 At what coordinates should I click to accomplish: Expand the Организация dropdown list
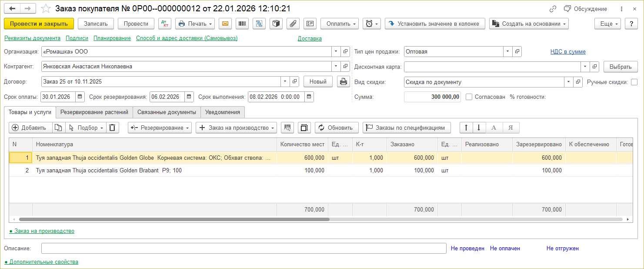(336, 51)
